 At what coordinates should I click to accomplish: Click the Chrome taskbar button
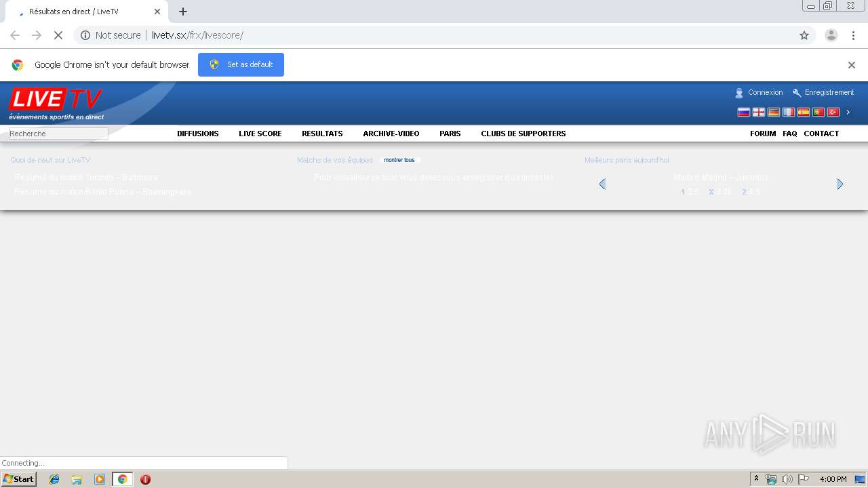click(122, 479)
